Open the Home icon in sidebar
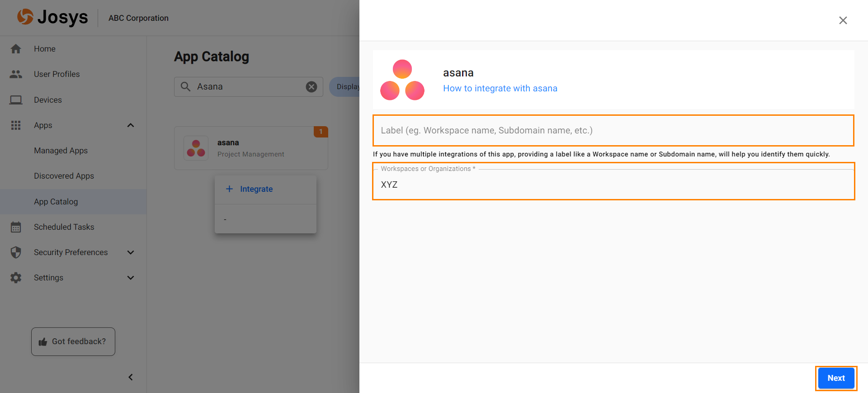This screenshot has width=868, height=393. point(16,49)
